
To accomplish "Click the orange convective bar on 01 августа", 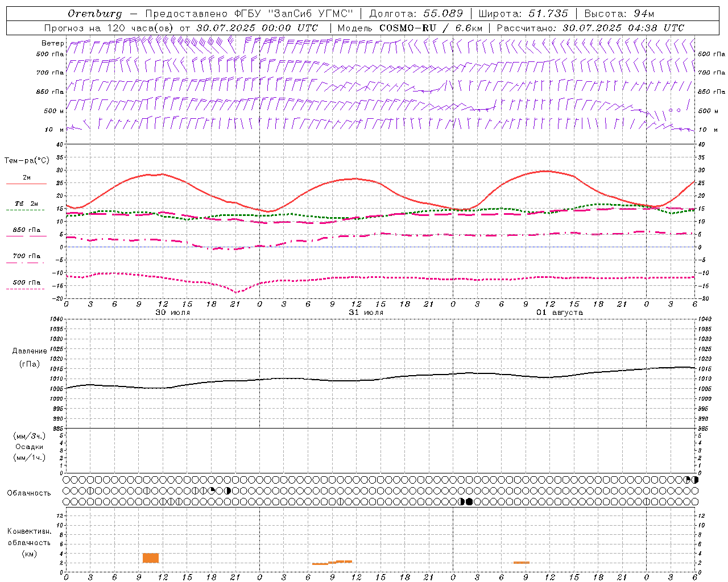I will 522,563.
